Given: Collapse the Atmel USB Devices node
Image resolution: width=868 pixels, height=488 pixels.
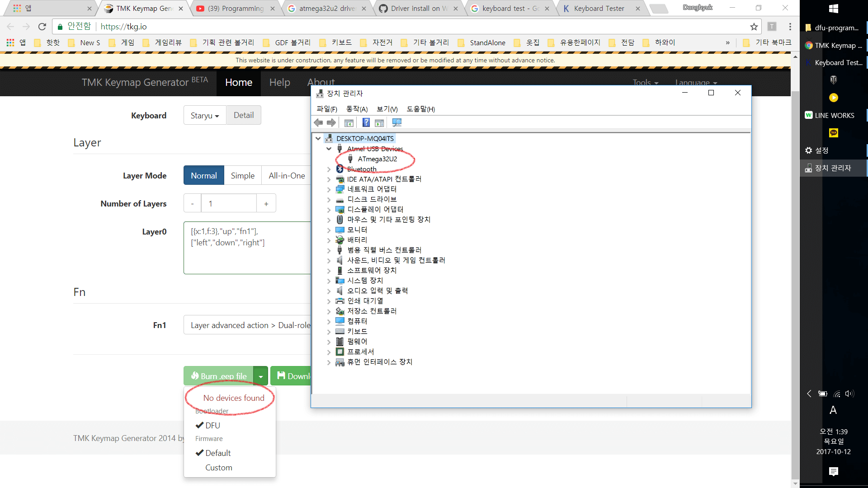Looking at the screenshot, I should [x=329, y=149].
